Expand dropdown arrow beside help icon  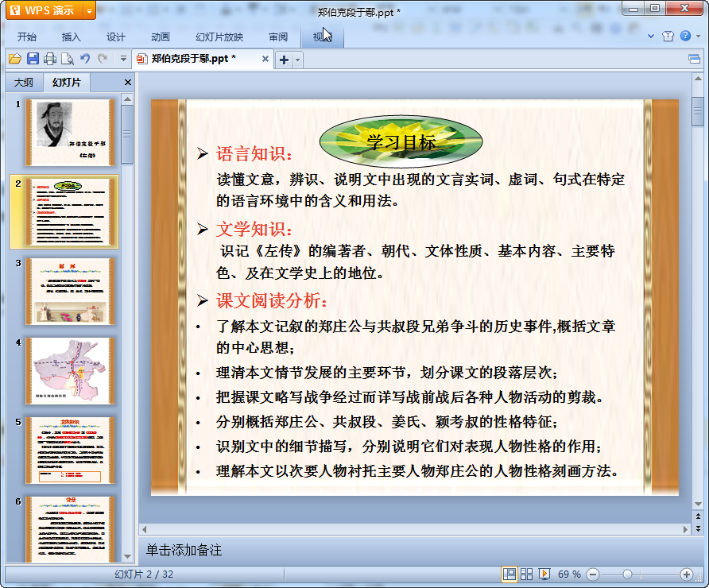(x=698, y=37)
